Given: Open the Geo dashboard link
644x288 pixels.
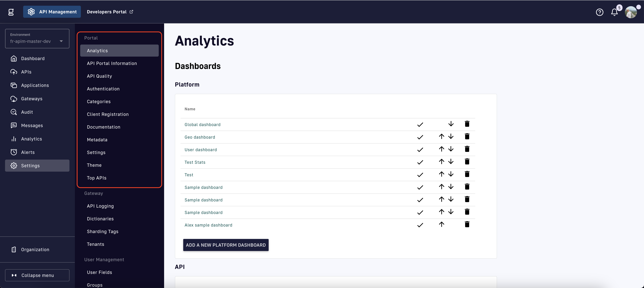Looking at the screenshot, I should 200,137.
